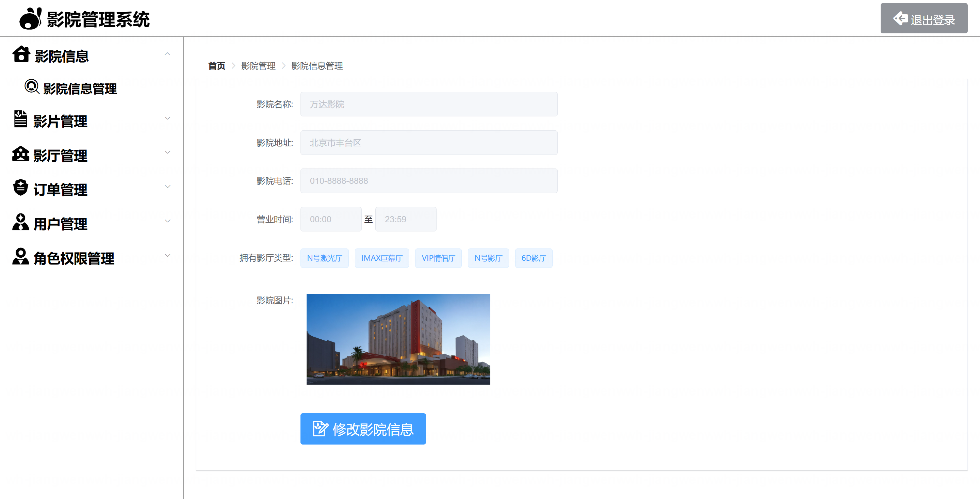Open the 影厅管理 menu section

pyautogui.click(x=61, y=156)
